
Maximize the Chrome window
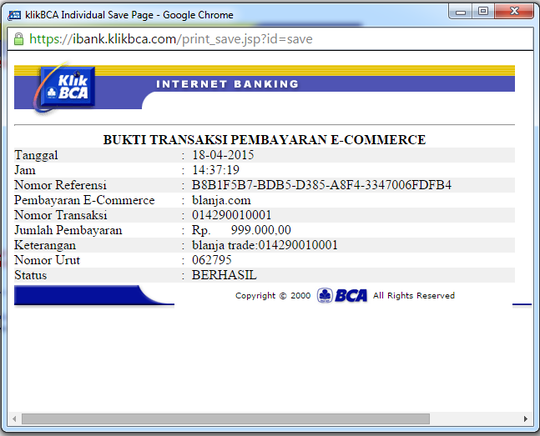point(483,11)
